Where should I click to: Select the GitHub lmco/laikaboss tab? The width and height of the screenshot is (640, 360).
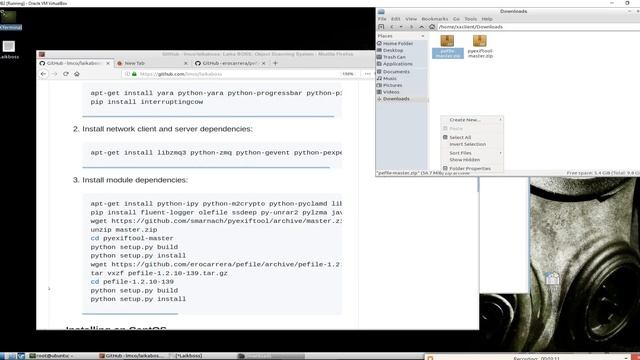click(75, 63)
